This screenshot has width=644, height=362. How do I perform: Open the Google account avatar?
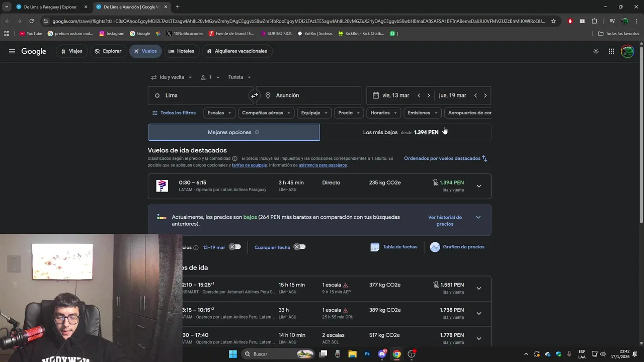pos(627,51)
